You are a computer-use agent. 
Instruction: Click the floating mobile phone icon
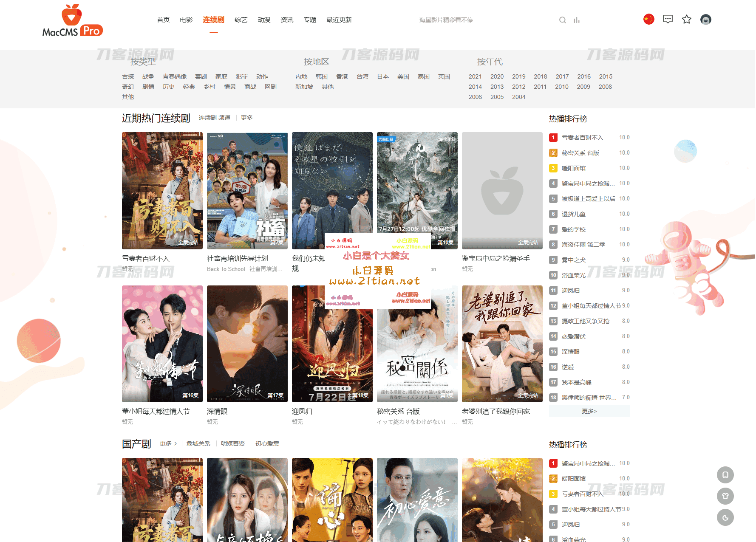coord(725,475)
